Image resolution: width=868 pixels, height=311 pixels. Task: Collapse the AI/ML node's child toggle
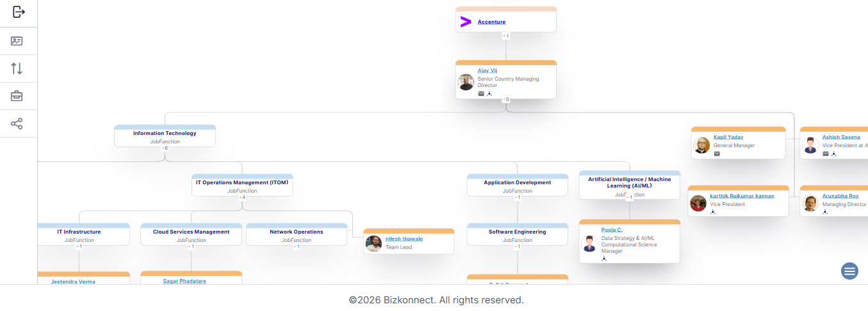629,198
